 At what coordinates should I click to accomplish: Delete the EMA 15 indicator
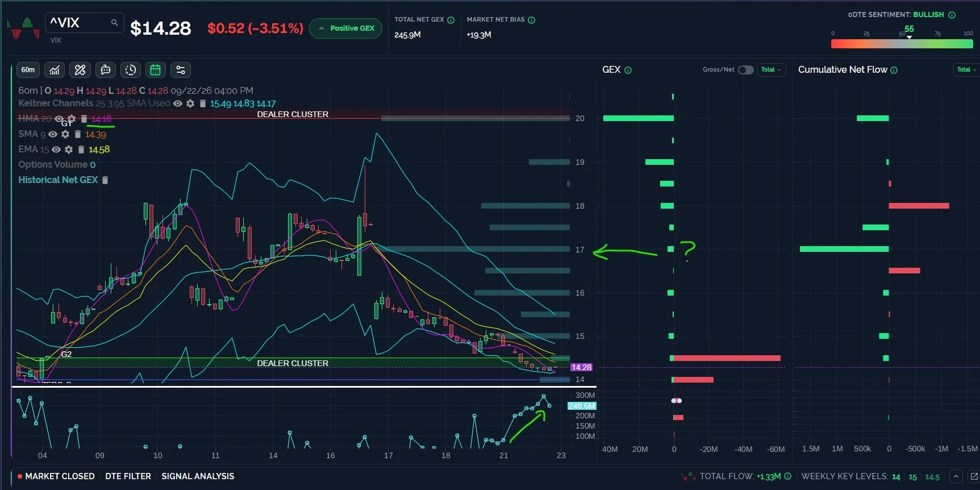81,150
